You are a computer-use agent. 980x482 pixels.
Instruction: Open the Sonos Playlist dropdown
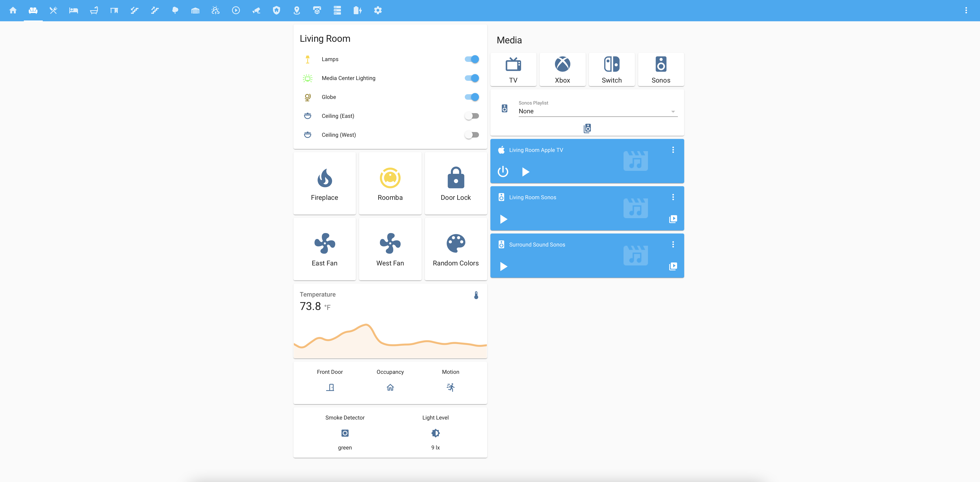[x=598, y=111]
